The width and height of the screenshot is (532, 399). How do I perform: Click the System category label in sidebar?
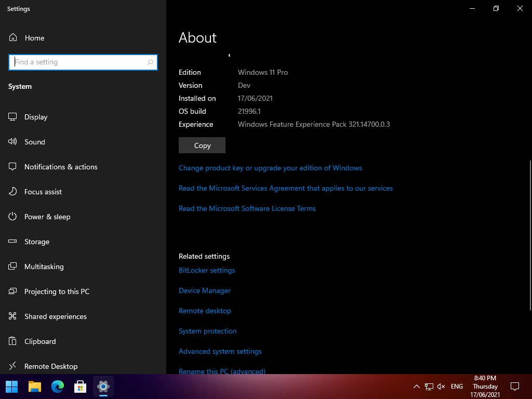tap(20, 87)
